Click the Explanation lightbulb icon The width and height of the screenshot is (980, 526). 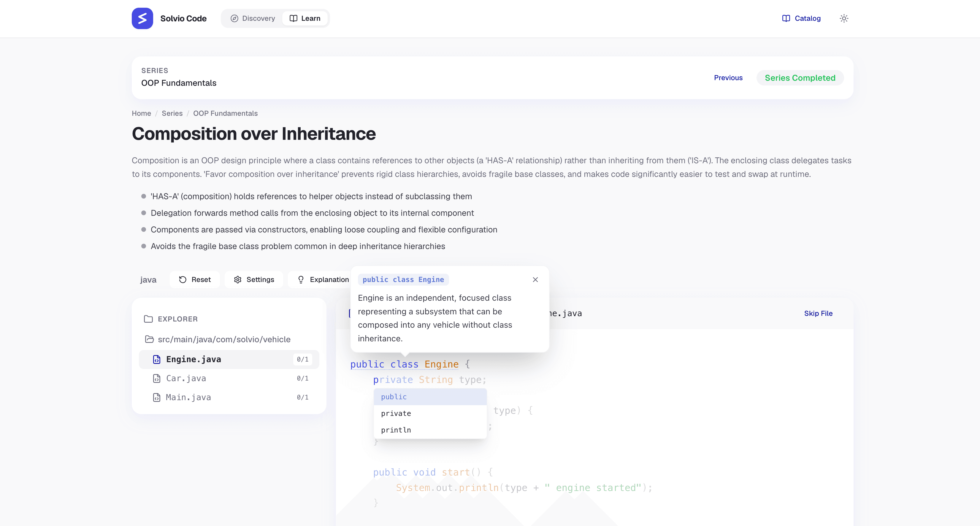coord(301,279)
